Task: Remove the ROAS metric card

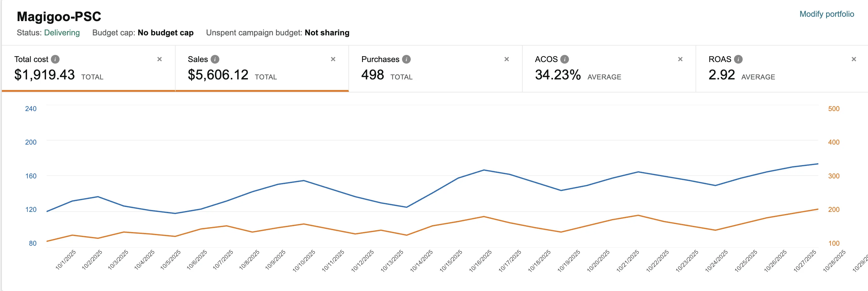Action: point(853,59)
